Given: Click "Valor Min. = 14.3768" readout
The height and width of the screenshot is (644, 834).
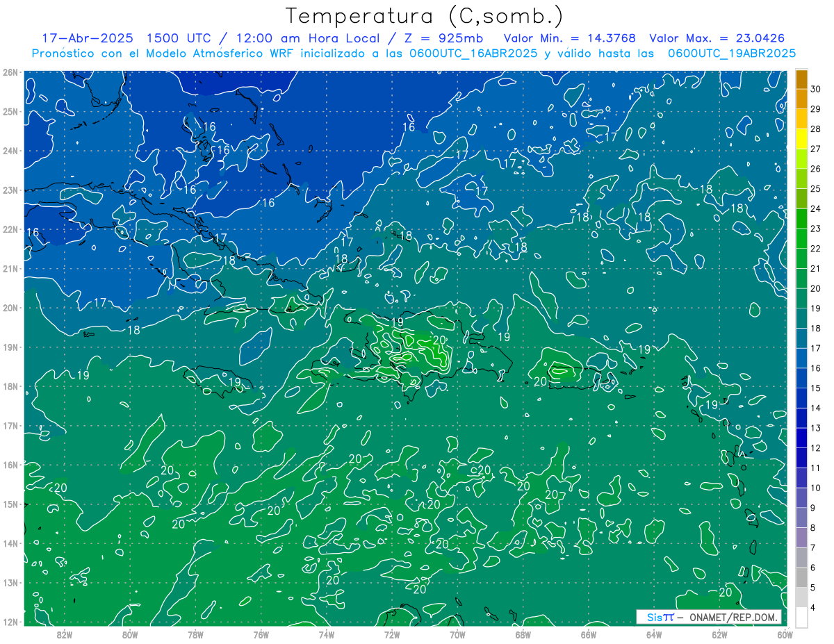Looking at the screenshot, I should point(569,38).
